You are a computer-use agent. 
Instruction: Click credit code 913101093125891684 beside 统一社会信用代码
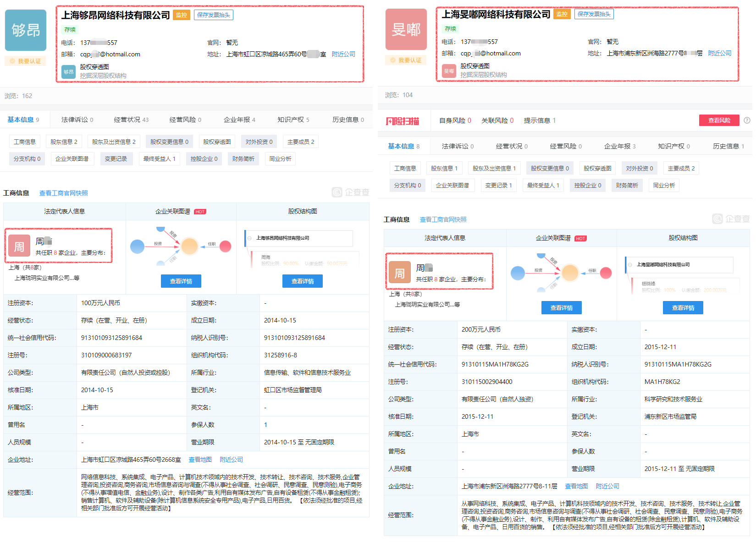click(111, 338)
